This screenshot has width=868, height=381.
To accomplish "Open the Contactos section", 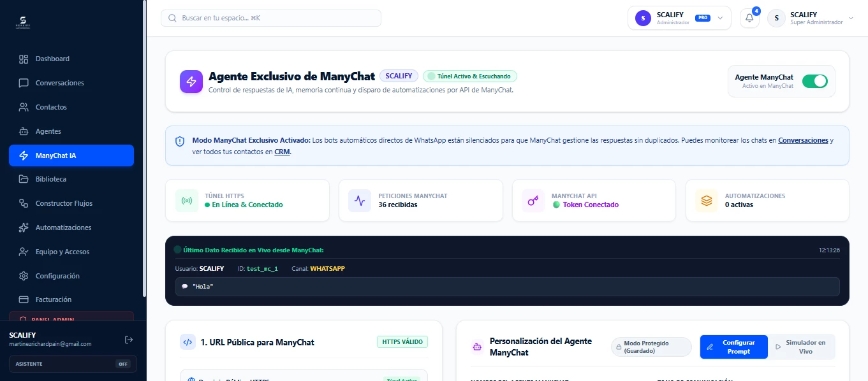I will click(71, 107).
